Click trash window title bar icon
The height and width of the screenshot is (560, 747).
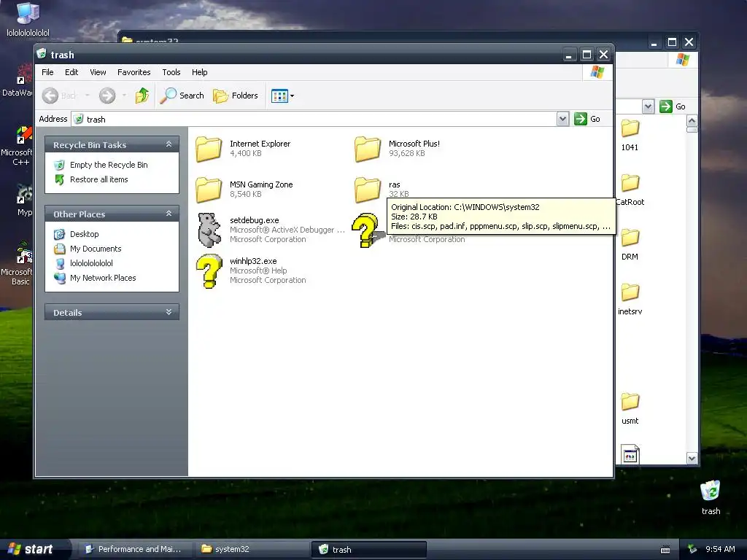click(42, 54)
